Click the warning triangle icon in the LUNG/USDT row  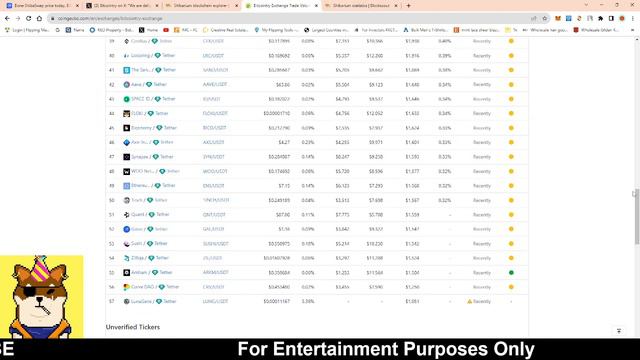pyautogui.click(x=469, y=302)
